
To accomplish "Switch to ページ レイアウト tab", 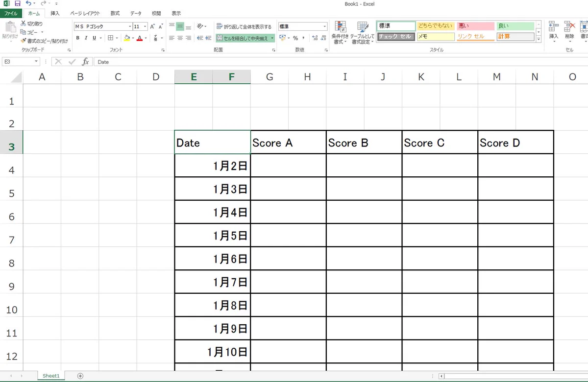I will tap(85, 13).
